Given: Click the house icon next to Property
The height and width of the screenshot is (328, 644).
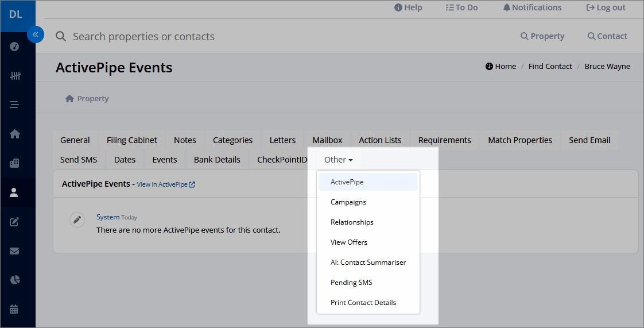Looking at the screenshot, I should tap(69, 99).
